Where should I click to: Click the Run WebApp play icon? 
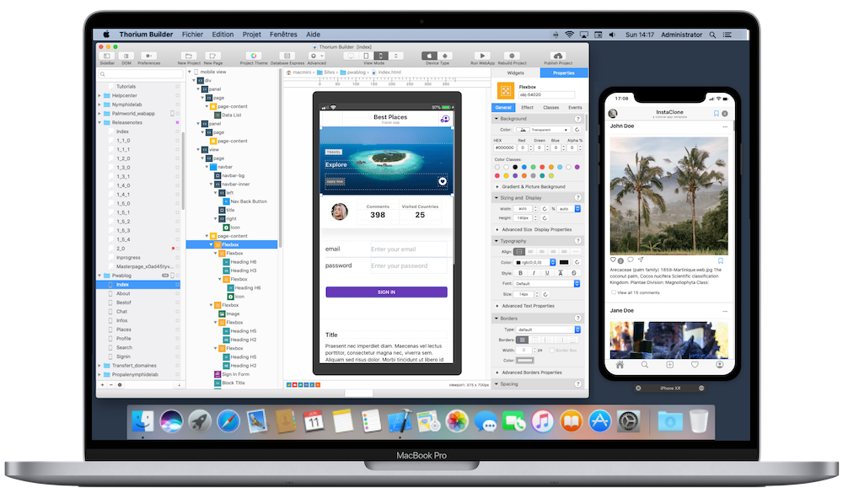pyautogui.click(x=482, y=56)
